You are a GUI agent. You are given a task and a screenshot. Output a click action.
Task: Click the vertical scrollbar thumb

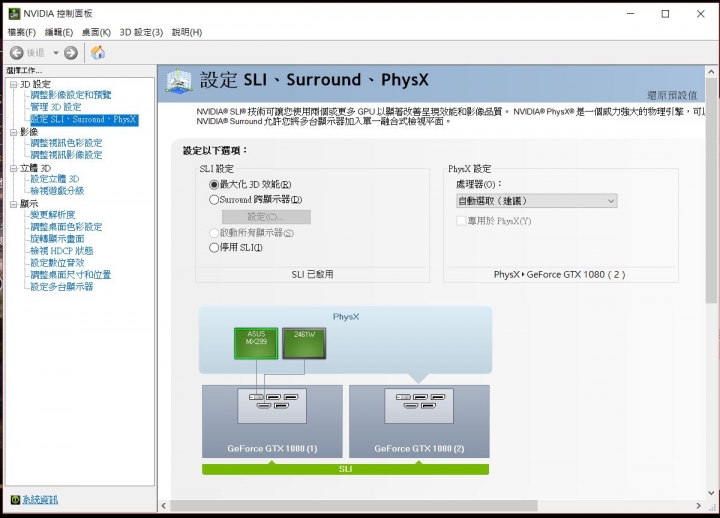coord(711,191)
